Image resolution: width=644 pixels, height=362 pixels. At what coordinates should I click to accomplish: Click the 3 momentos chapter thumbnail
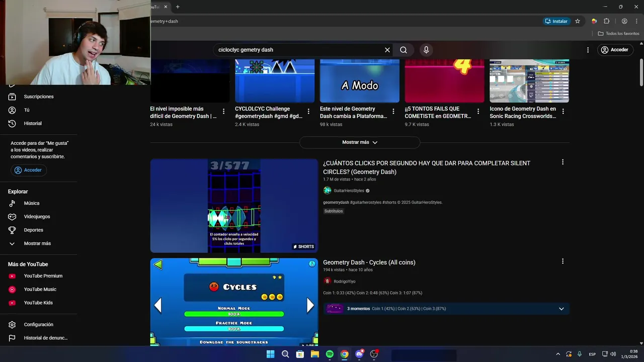pyautogui.click(x=335, y=309)
